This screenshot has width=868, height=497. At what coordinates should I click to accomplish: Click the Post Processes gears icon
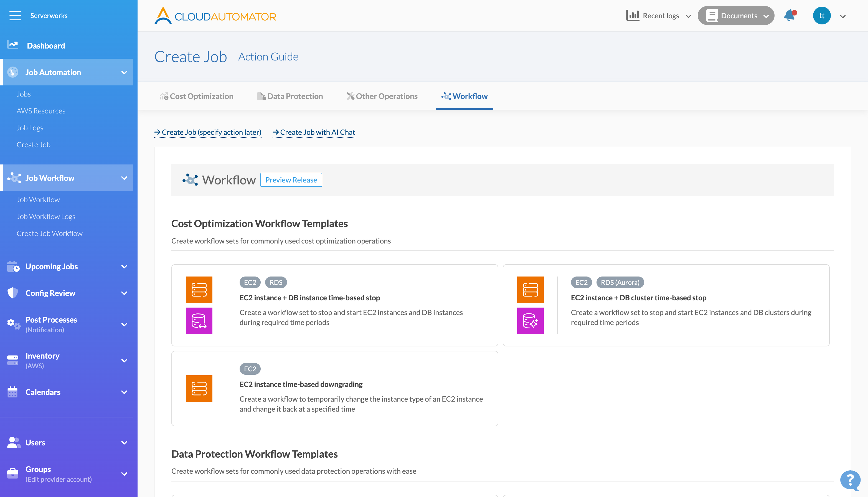pos(14,324)
